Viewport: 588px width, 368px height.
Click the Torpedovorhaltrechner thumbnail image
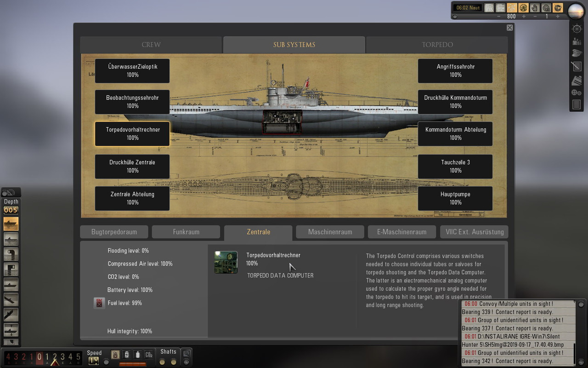coord(226,262)
